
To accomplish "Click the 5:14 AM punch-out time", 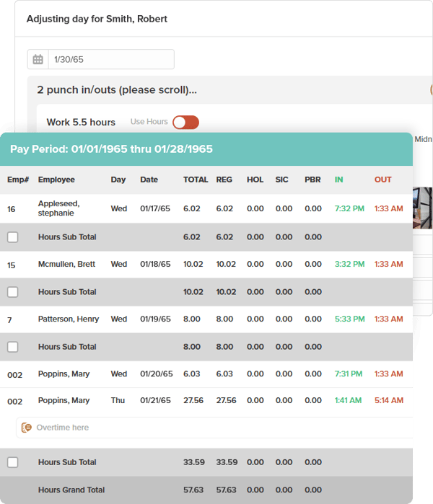I will point(388,400).
